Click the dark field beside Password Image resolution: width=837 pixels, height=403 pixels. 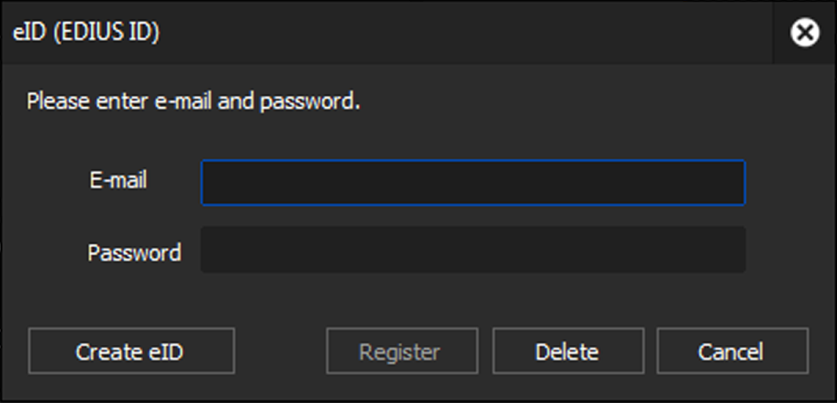[x=472, y=249]
